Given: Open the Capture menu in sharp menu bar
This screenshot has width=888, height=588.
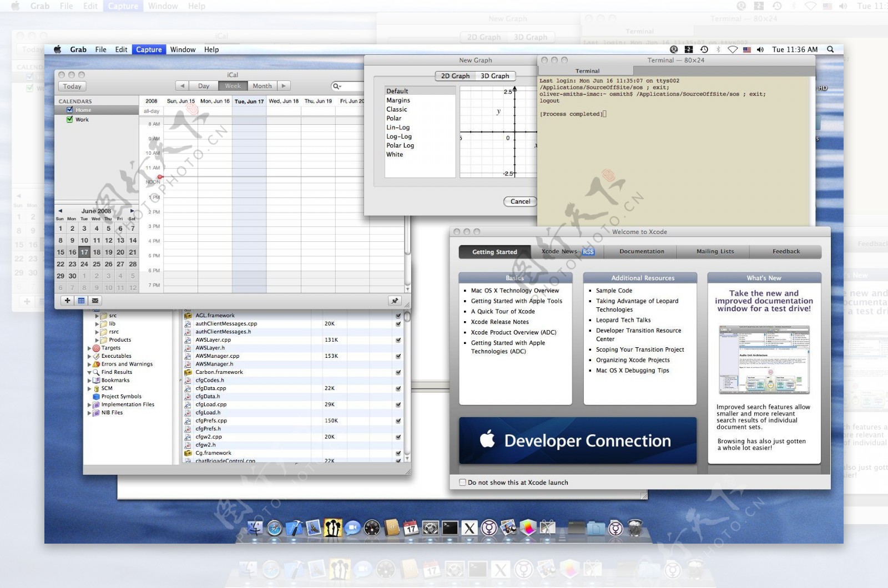Looking at the screenshot, I should coord(149,49).
